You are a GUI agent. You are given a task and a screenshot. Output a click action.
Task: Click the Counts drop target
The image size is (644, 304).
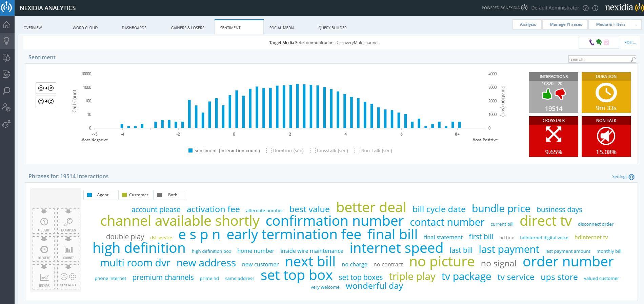[x=68, y=249]
